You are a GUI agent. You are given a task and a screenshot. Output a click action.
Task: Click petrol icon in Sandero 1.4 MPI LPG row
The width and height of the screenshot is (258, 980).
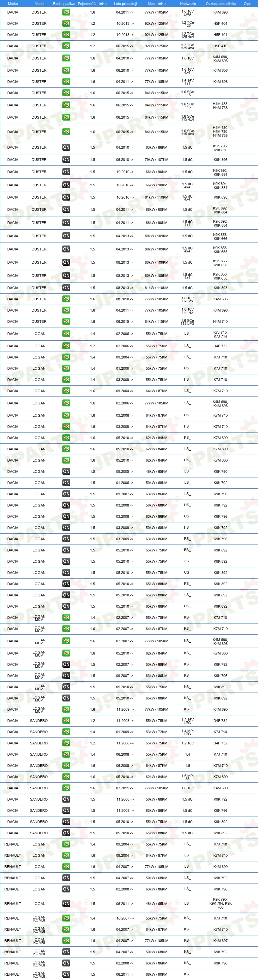tap(66, 732)
